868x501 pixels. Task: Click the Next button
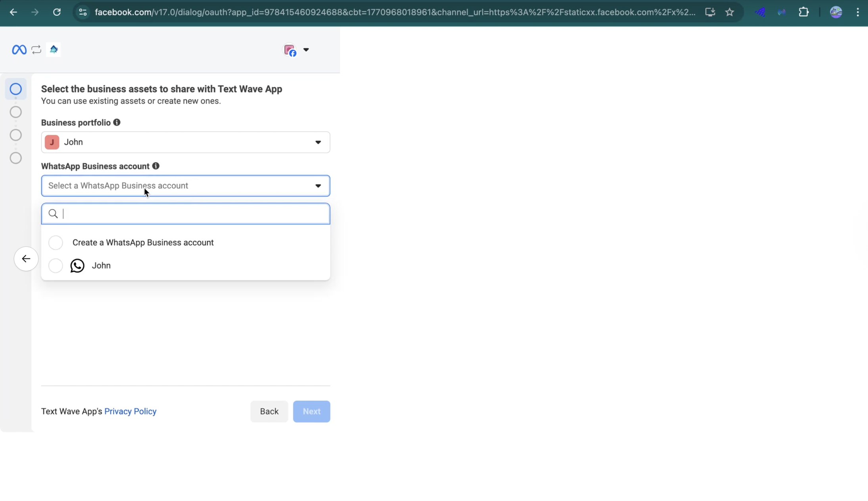pos(311,411)
